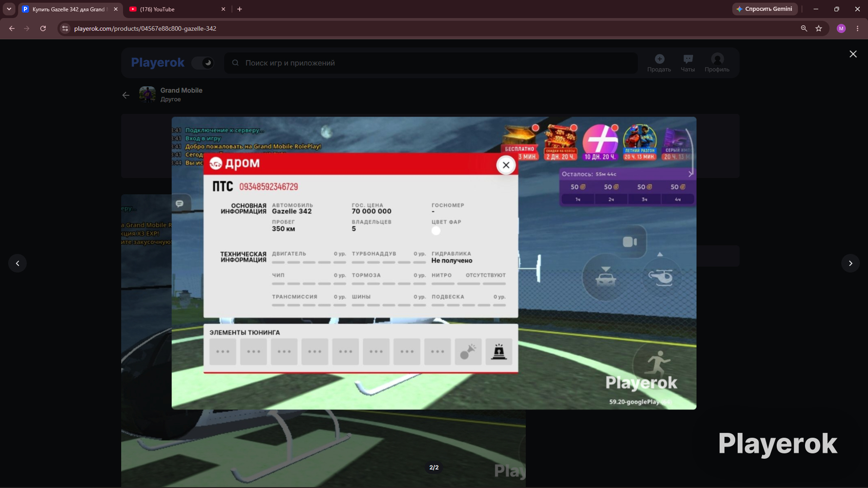The height and width of the screenshot is (488, 868).
Task: Tap the video camera icon in game
Action: [x=630, y=242]
